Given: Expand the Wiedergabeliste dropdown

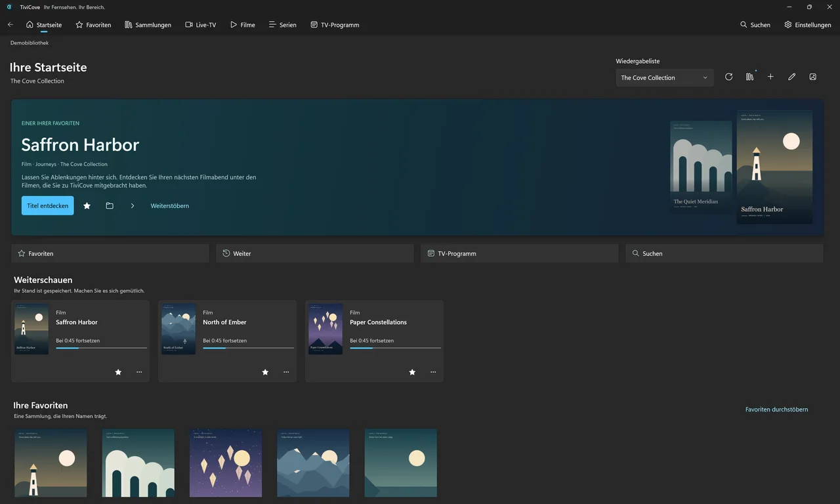Looking at the screenshot, I should tap(664, 77).
